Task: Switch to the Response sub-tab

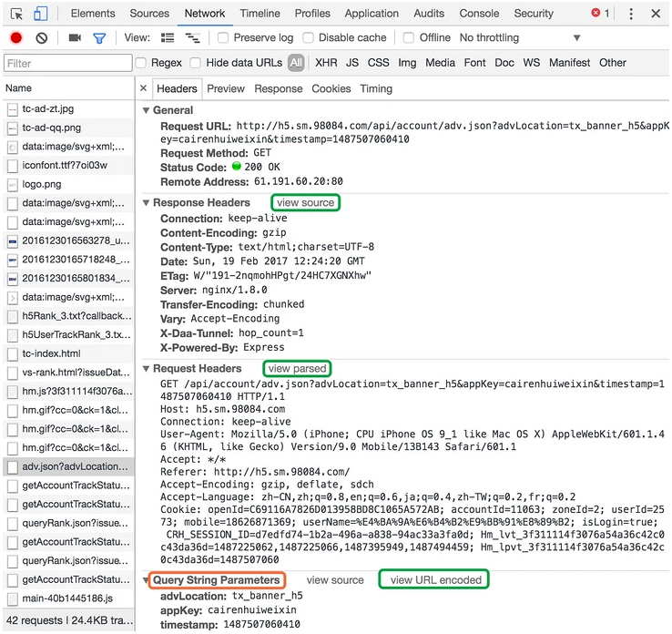Action: [x=278, y=88]
